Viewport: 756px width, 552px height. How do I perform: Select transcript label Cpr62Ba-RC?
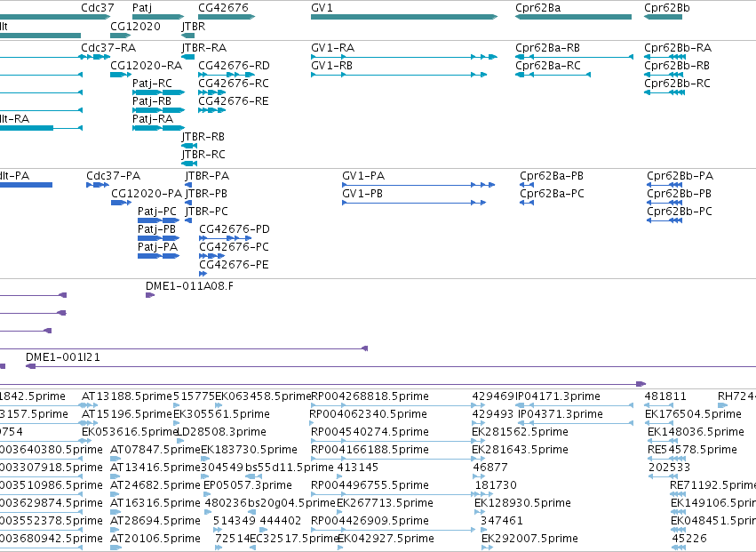(x=548, y=66)
